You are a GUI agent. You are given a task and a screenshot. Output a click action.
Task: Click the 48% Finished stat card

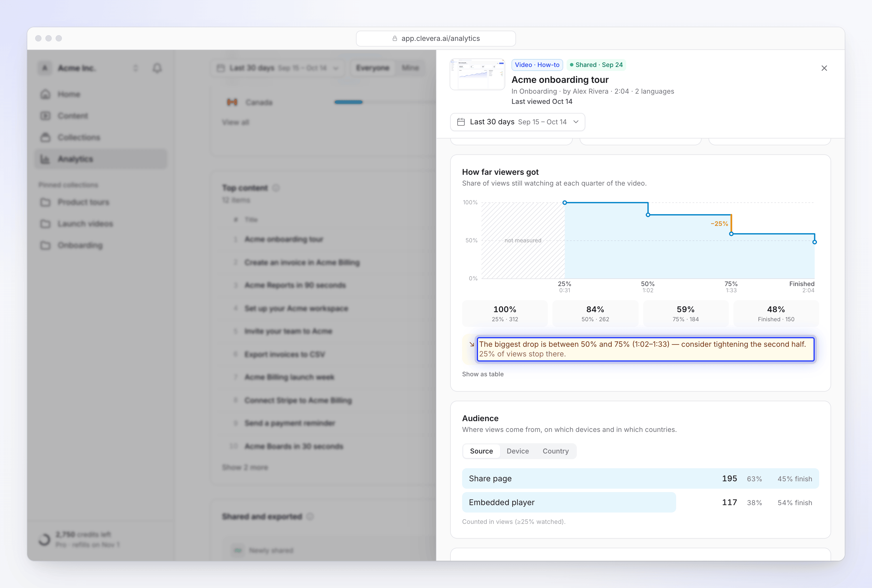pos(776,314)
